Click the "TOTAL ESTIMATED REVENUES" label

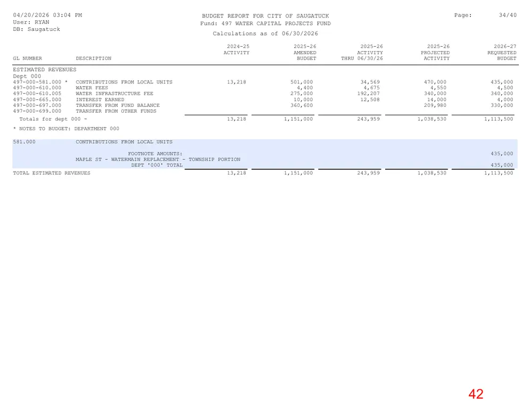[52, 173]
